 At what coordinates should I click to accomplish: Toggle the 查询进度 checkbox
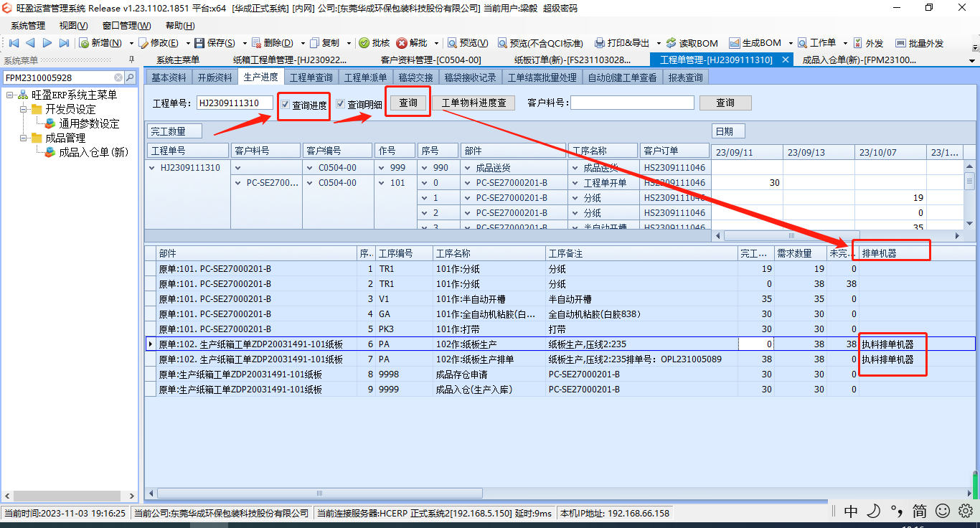(286, 105)
